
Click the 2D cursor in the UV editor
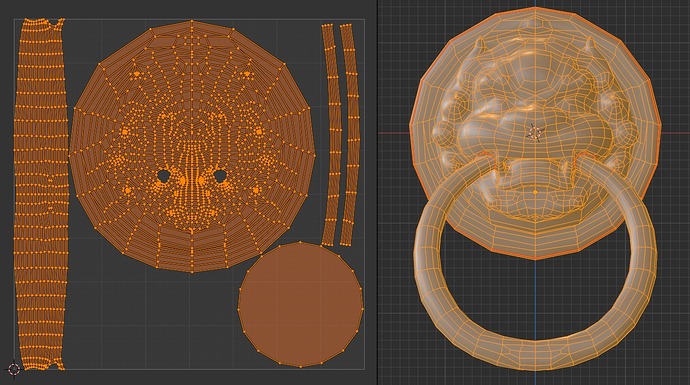tap(14, 369)
